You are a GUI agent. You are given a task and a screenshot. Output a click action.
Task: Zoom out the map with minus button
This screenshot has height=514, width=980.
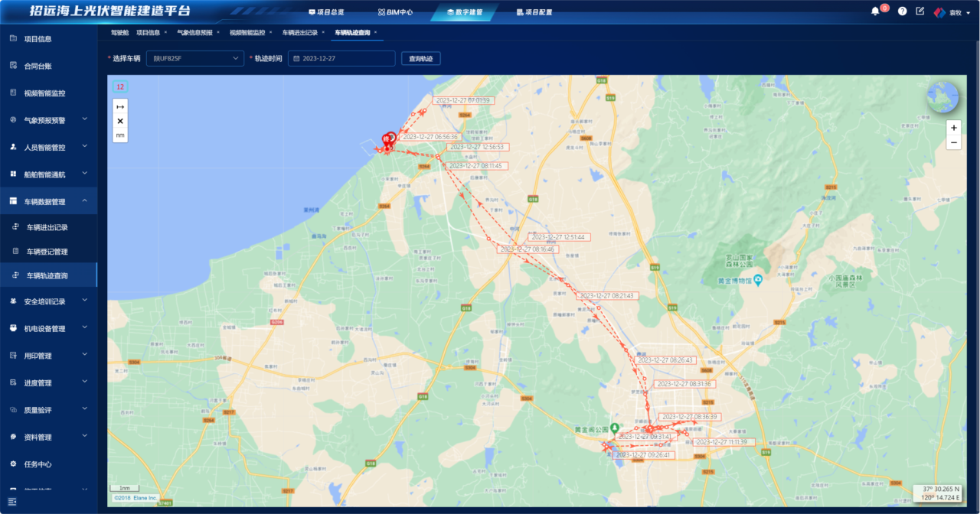(x=953, y=143)
